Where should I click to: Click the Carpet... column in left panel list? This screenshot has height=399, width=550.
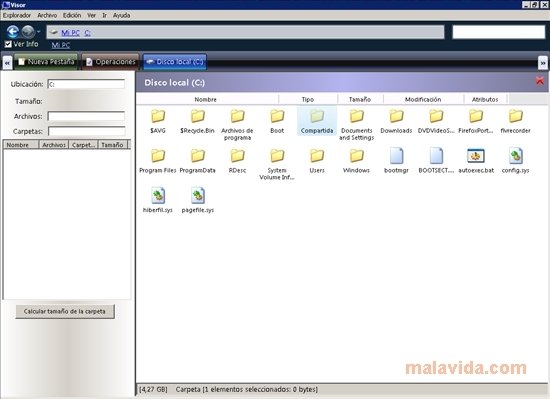(83, 145)
